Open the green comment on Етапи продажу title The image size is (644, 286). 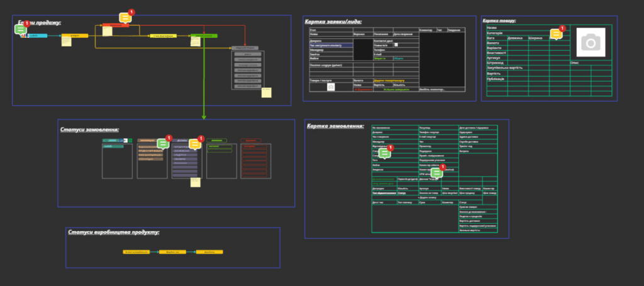20,29
